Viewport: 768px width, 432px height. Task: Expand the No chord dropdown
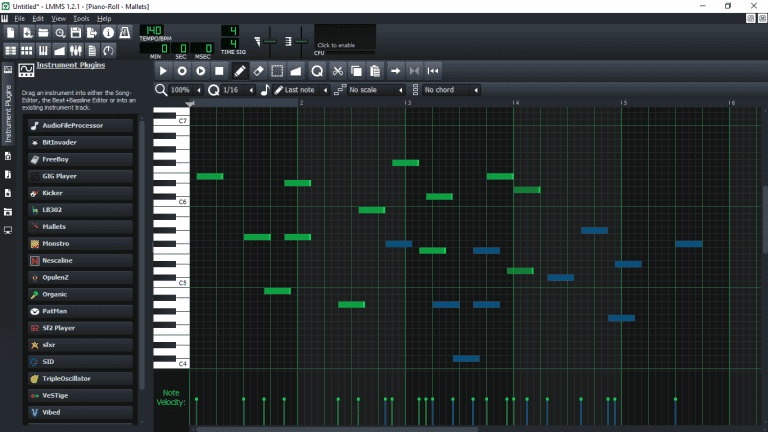coord(450,90)
